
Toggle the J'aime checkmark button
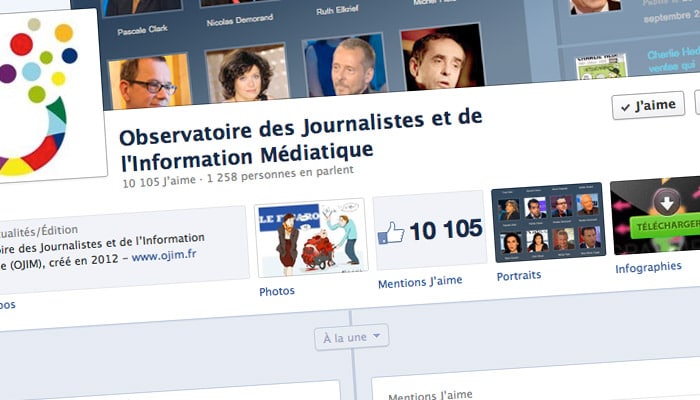[x=648, y=105]
